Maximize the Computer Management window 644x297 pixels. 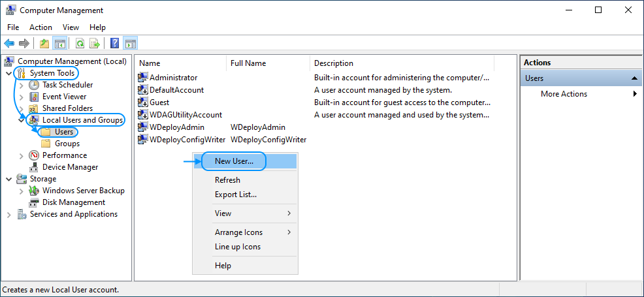[x=598, y=10]
